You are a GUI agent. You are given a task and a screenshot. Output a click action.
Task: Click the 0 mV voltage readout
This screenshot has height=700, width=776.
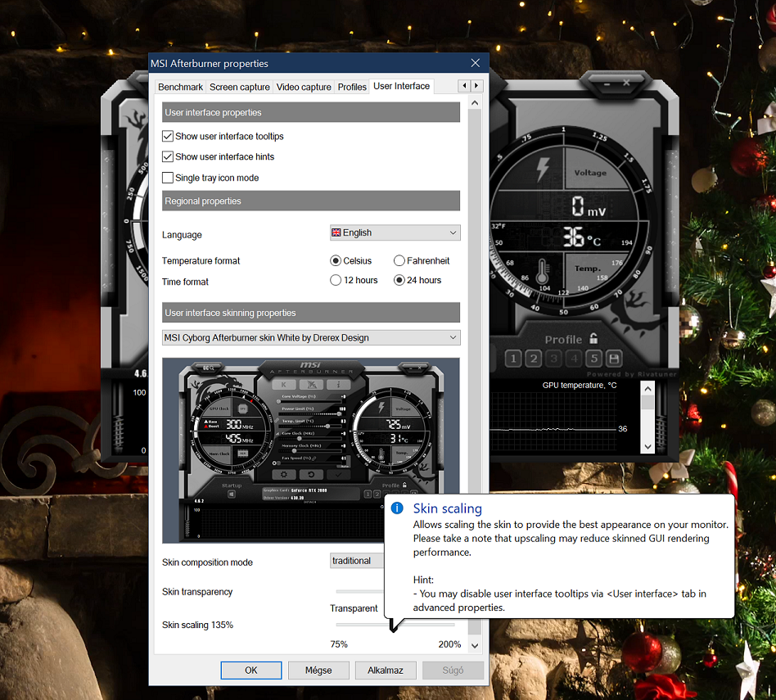pos(589,206)
